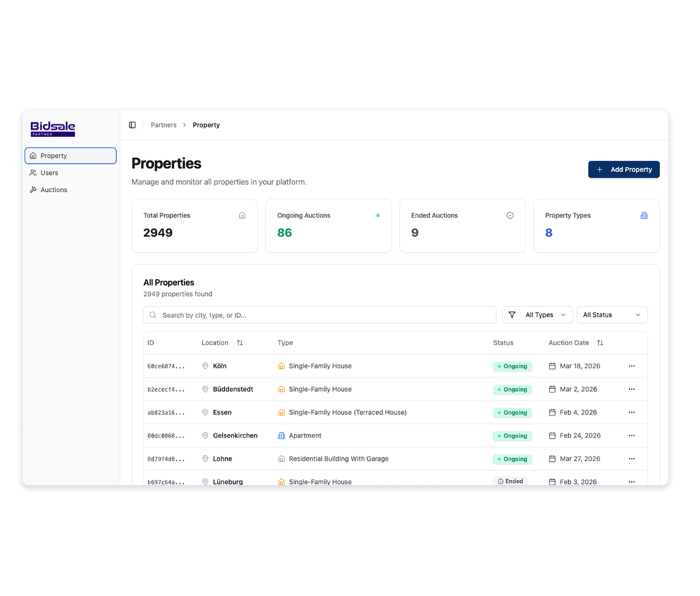Image resolution: width=700 pixels, height=596 pixels.
Task: Navigate to Partners breadcrumb link
Action: tap(163, 125)
